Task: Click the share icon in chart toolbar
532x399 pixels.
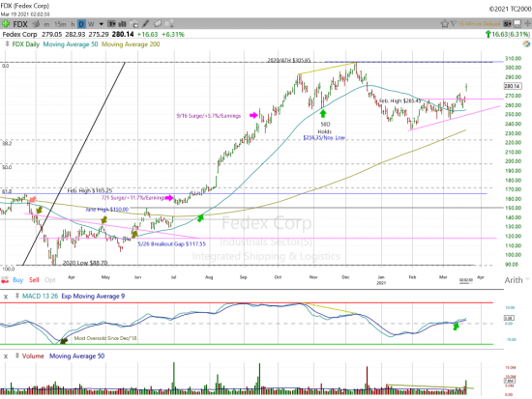Action: [x=169, y=24]
